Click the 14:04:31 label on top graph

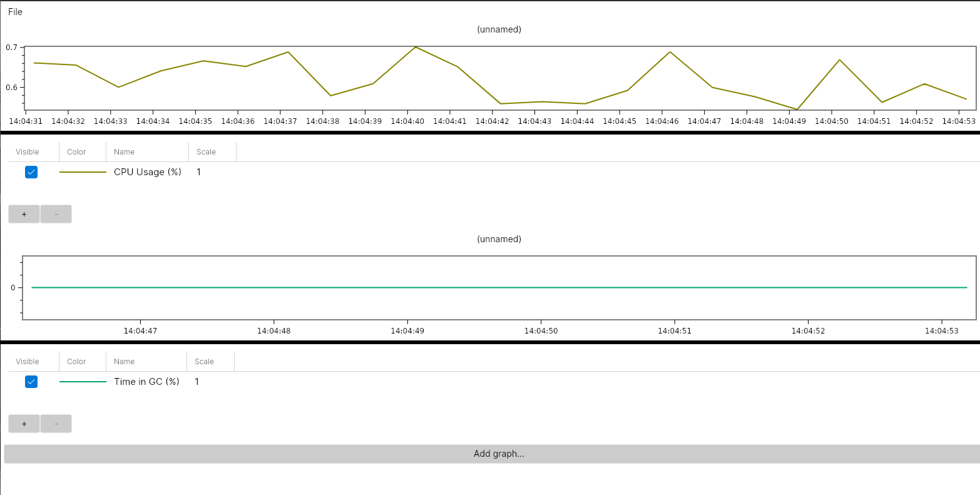[x=26, y=121]
